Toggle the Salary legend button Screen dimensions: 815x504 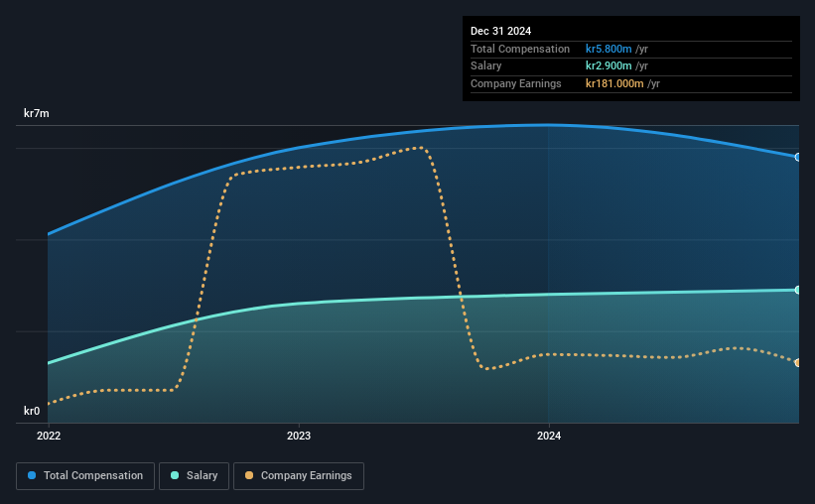pyautogui.click(x=194, y=476)
